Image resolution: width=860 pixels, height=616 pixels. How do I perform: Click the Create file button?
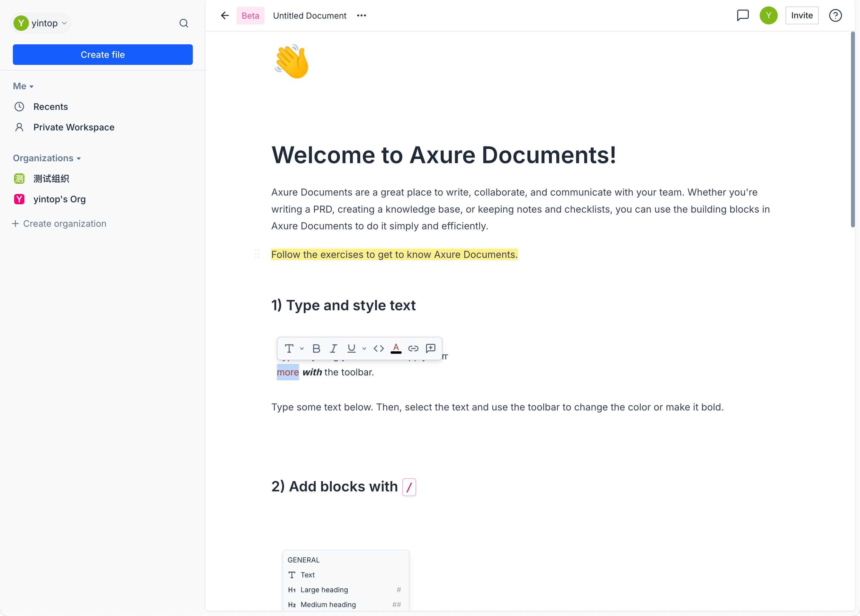point(103,55)
